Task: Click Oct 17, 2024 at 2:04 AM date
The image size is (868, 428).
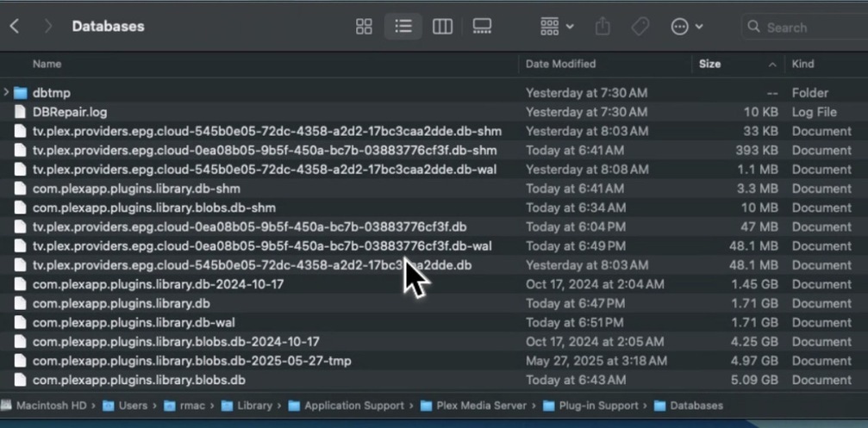Action: 595,284
